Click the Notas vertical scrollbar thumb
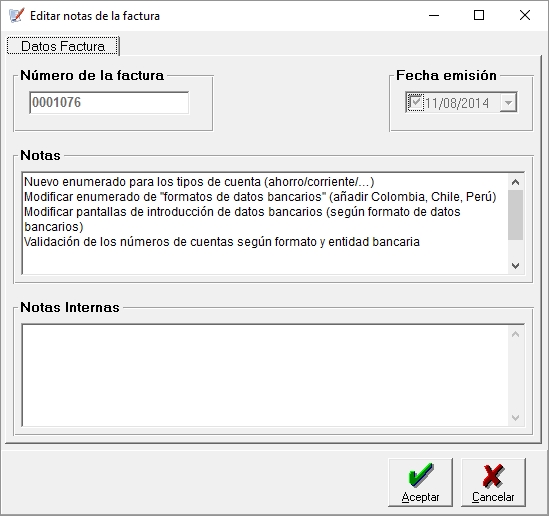This screenshot has height=516, width=550. point(515,215)
